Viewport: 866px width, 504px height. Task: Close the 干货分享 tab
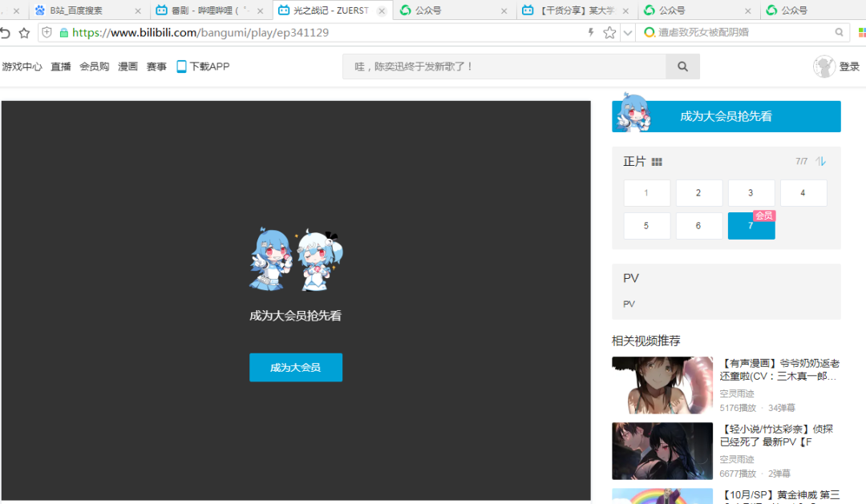coord(625,10)
